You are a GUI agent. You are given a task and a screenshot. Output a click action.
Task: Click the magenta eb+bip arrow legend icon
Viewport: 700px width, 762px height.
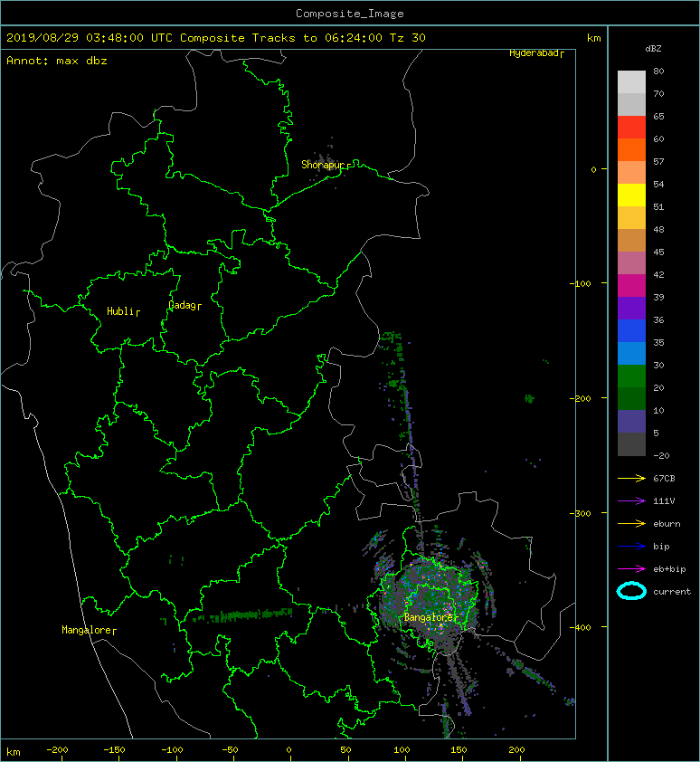point(631,569)
